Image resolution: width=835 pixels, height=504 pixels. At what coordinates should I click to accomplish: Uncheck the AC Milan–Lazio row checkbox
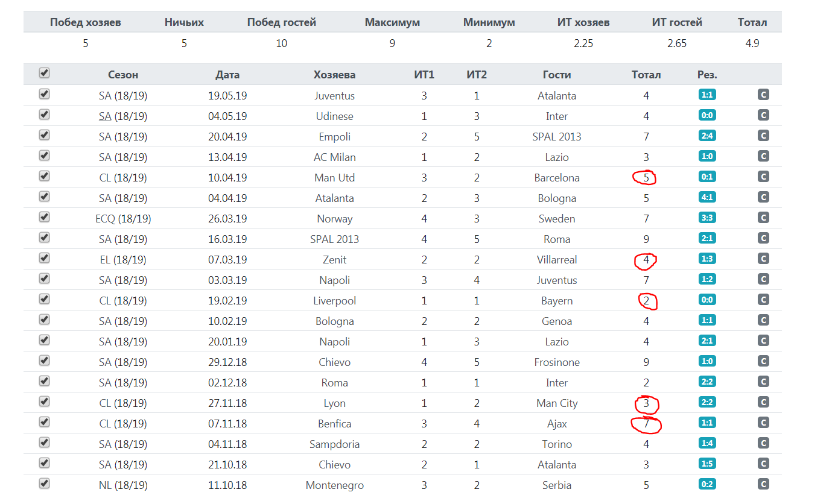(44, 156)
